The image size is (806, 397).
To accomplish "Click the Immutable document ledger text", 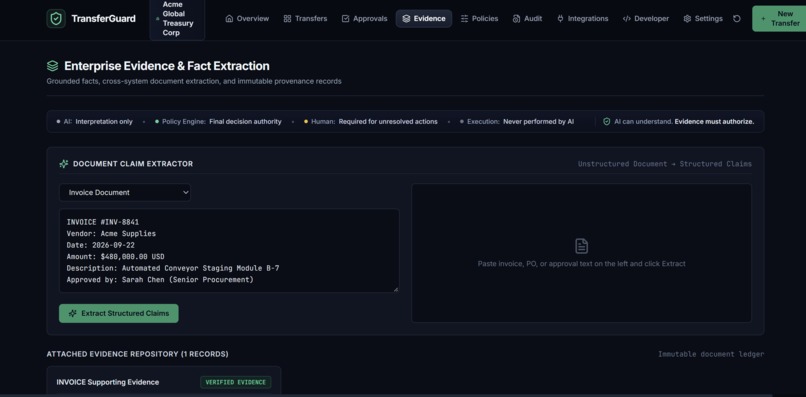I will coord(711,354).
